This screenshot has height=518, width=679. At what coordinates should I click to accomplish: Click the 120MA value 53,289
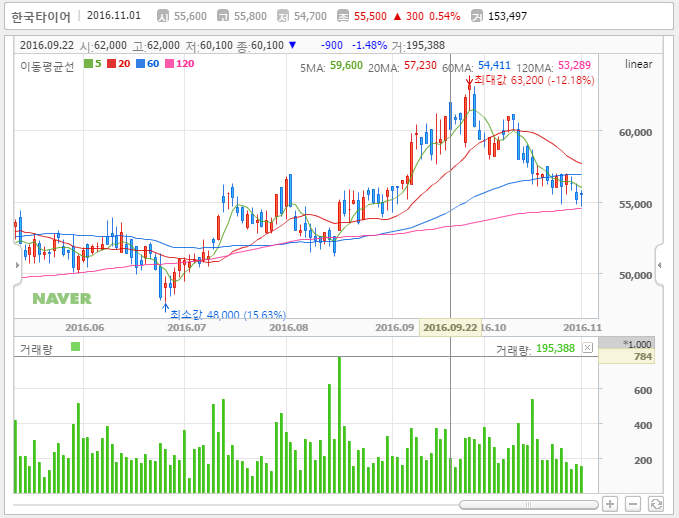point(574,65)
